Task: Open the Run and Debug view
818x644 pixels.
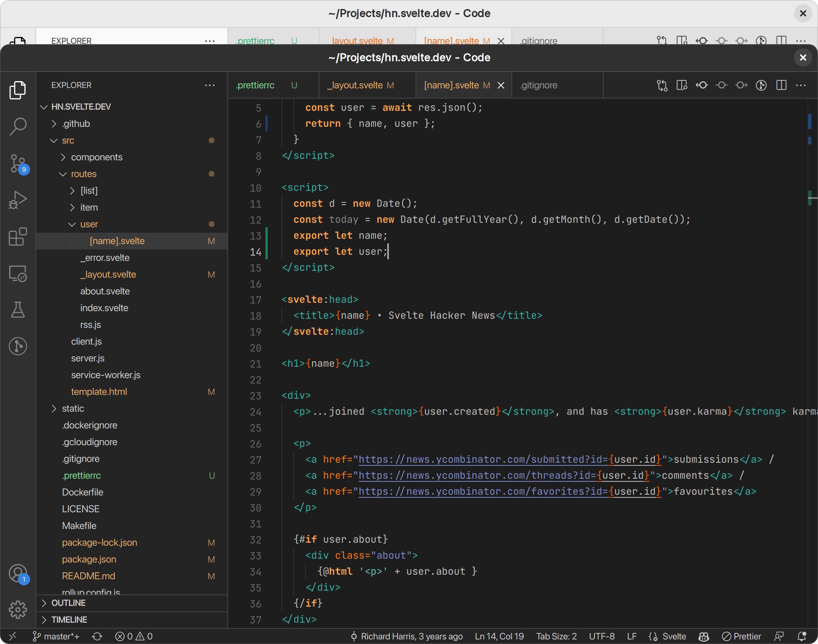Action: point(18,200)
